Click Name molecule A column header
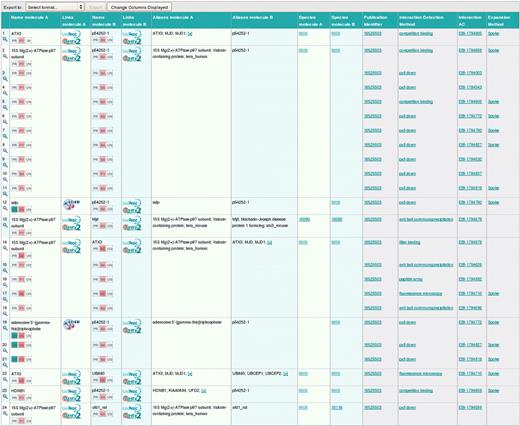Screen dimensions: 520x426 [29, 17]
